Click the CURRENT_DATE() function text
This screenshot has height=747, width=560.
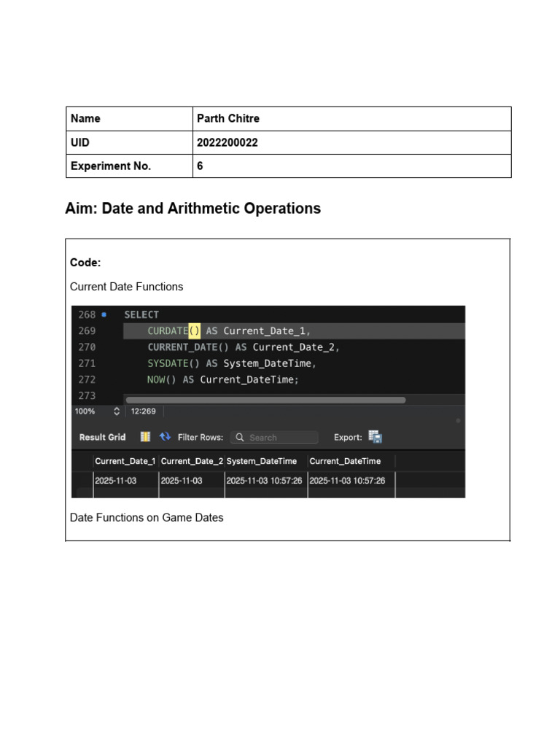(x=188, y=347)
